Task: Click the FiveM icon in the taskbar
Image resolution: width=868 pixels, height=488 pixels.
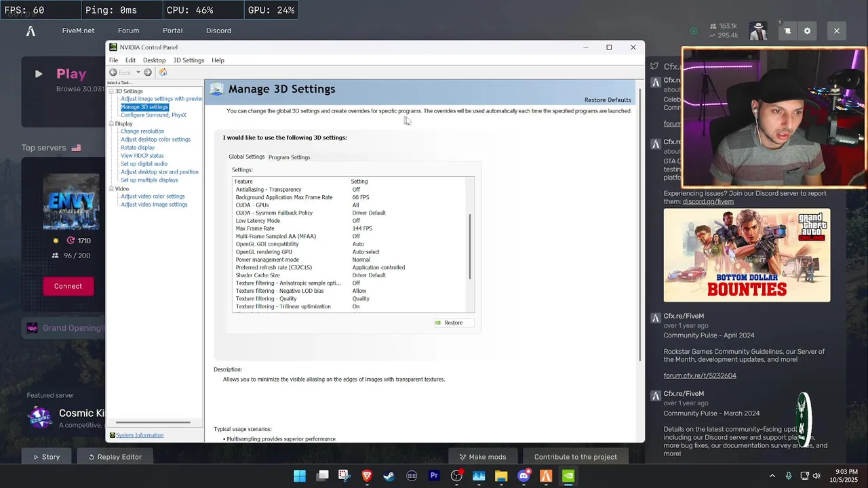Action: click(x=546, y=476)
